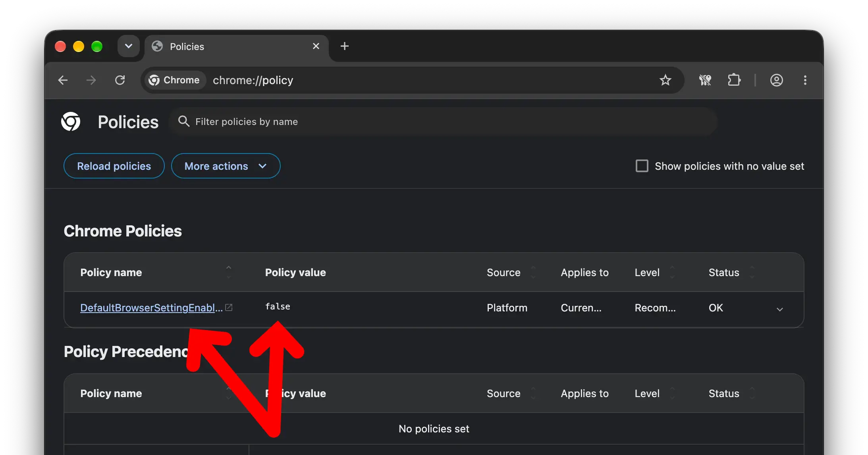Click the policy value 'false'
The width and height of the screenshot is (868, 455).
[278, 307]
